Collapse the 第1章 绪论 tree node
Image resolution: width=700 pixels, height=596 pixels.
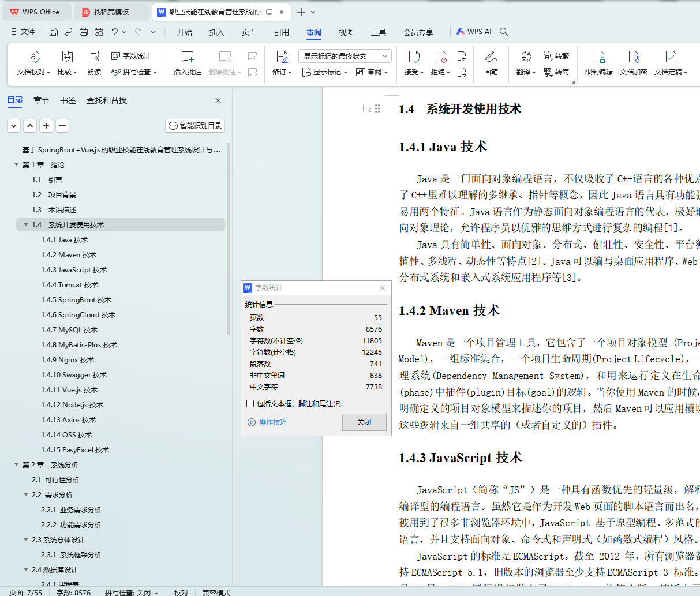pos(17,165)
